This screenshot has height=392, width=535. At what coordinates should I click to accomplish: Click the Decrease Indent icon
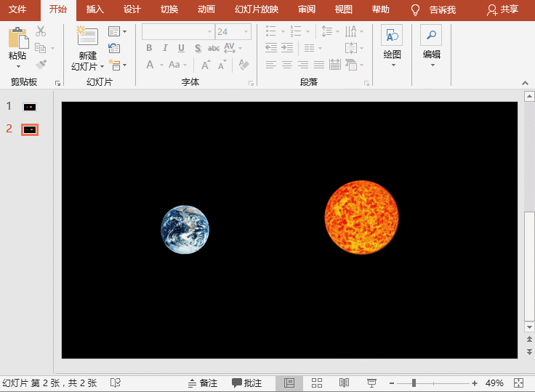pos(271,48)
